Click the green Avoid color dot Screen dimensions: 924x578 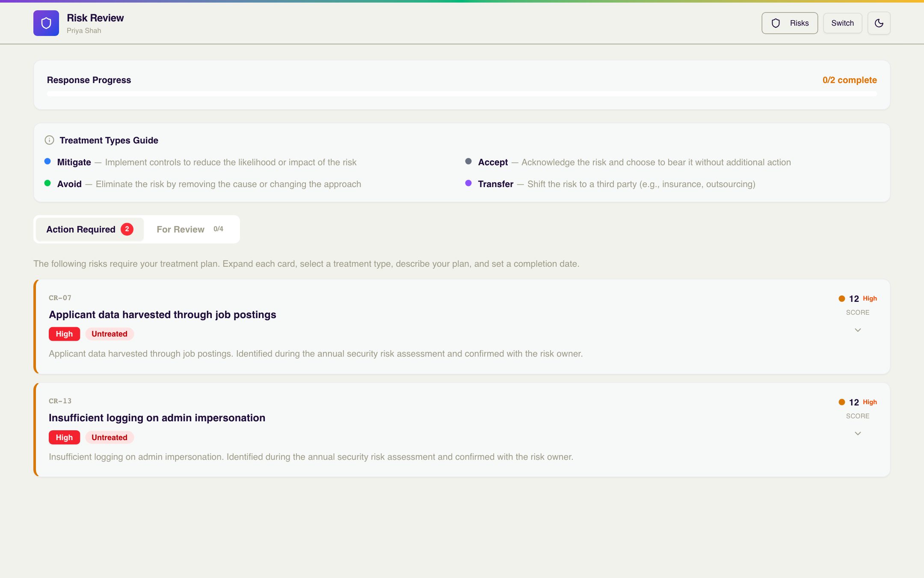click(x=47, y=183)
